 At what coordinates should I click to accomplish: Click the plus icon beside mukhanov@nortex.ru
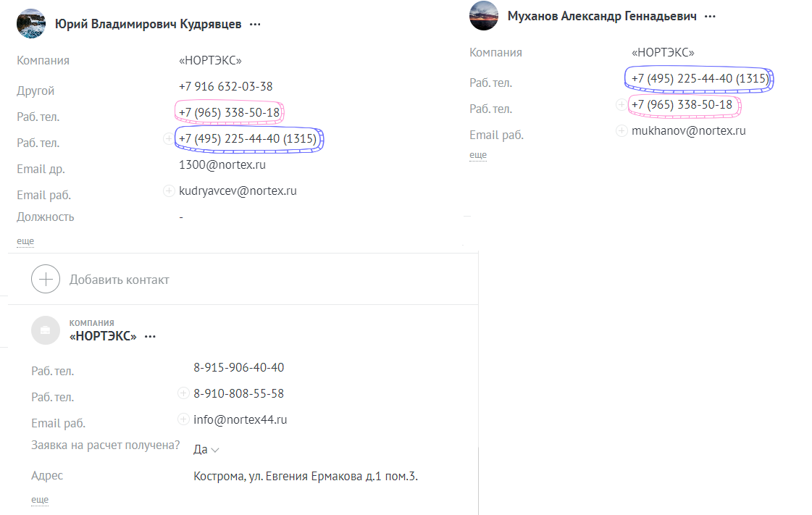click(621, 131)
